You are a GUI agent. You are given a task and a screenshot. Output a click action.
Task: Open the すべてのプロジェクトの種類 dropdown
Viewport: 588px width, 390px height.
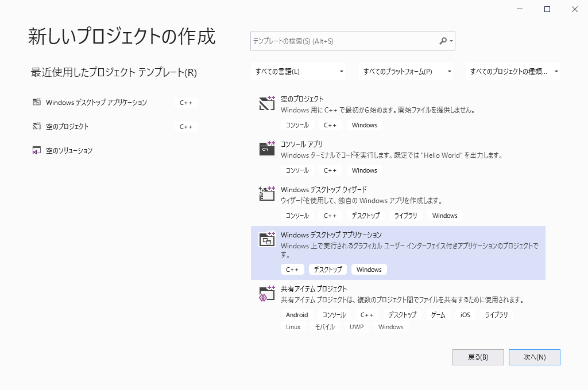pos(513,72)
